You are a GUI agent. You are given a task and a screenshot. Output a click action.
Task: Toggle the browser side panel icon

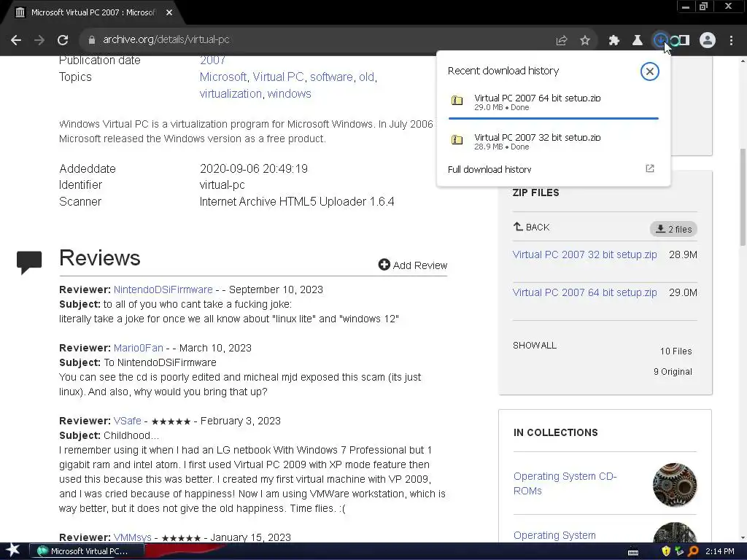(x=683, y=41)
